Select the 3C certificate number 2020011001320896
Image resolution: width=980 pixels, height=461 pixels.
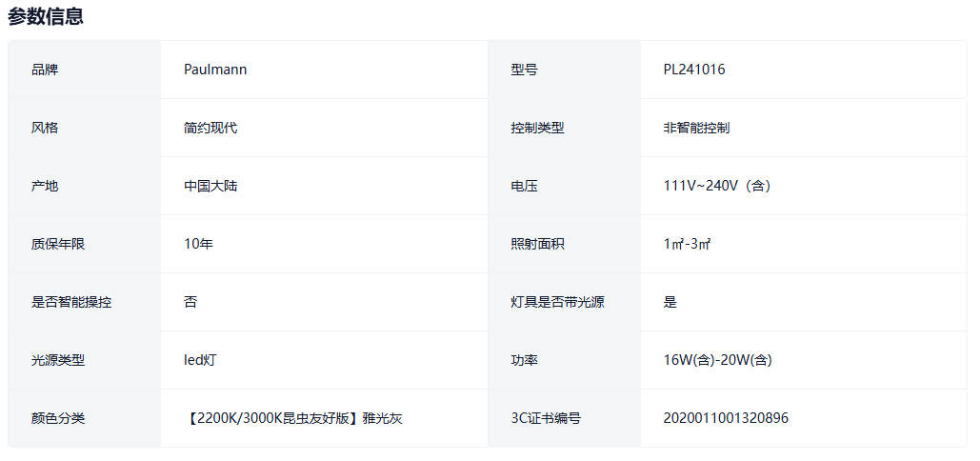pyautogui.click(x=726, y=418)
